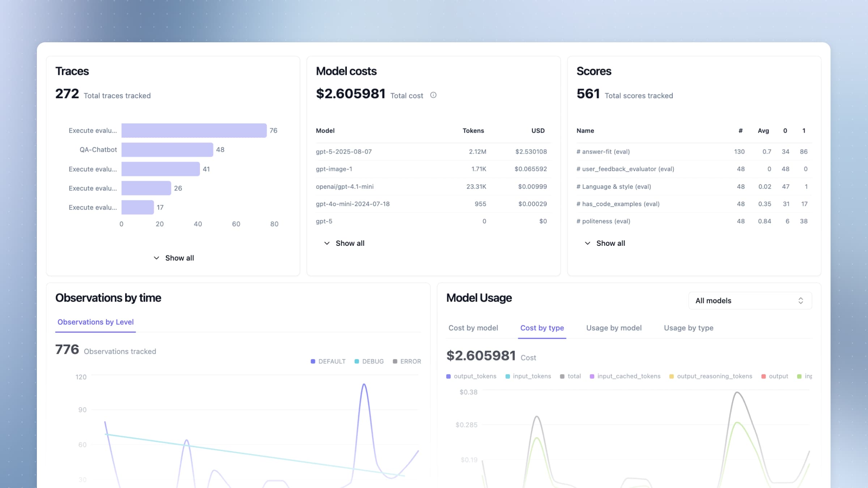Switch to the Usage by model tab
Screen dimensions: 868x488
(x=614, y=328)
